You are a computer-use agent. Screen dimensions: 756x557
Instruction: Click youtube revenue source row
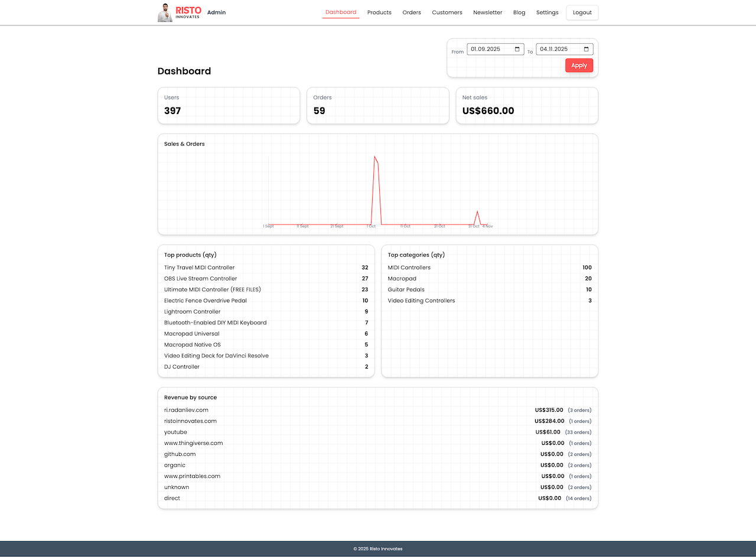(x=378, y=432)
